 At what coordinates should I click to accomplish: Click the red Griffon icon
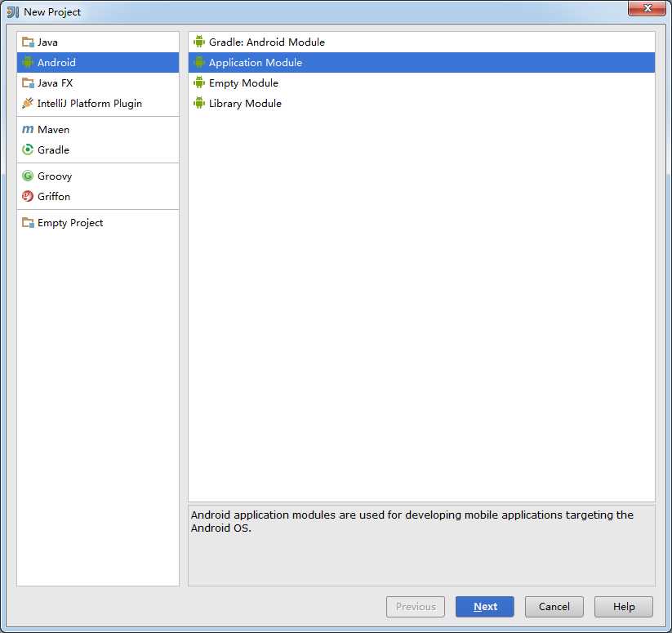coord(28,196)
